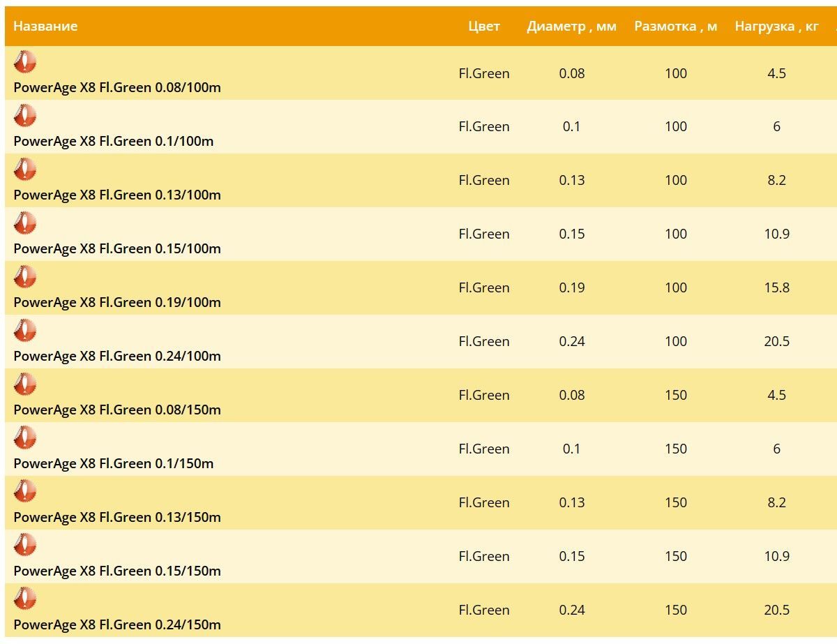Click the Размотка, м column header
The image size is (837, 644).
[x=676, y=27]
